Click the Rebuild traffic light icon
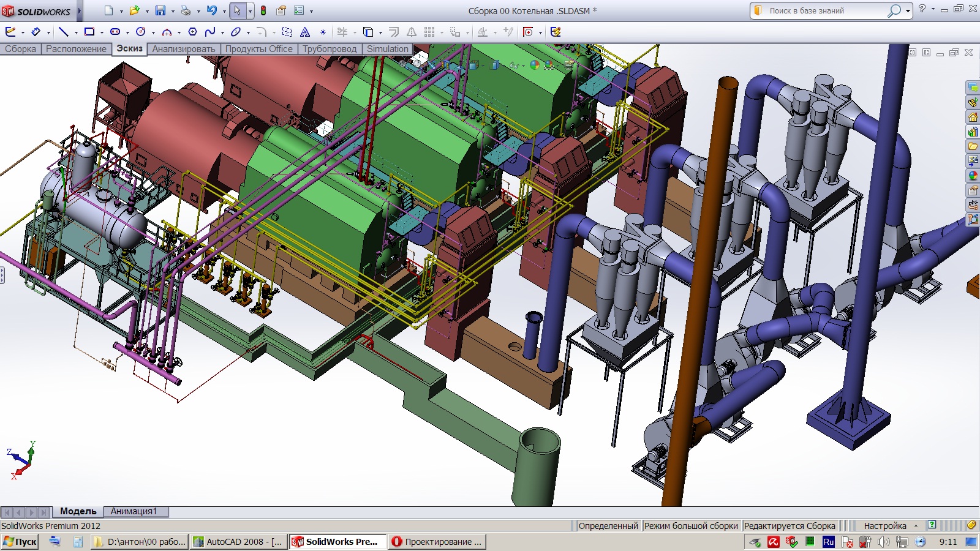This screenshot has width=980, height=551. (x=263, y=10)
